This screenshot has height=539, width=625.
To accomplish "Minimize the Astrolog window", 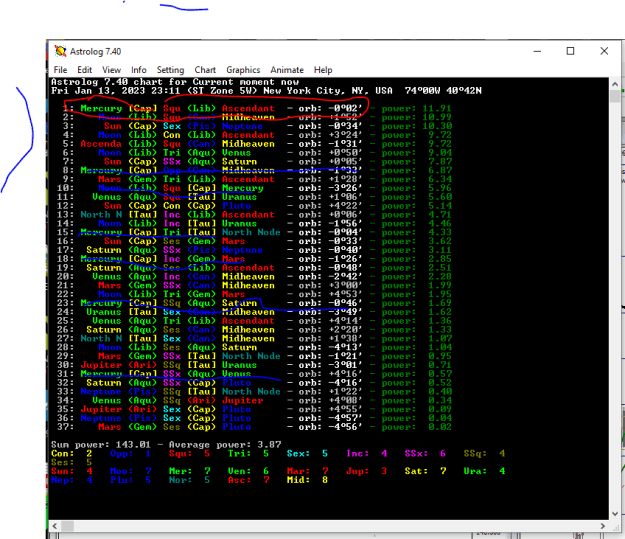I will 537,51.
